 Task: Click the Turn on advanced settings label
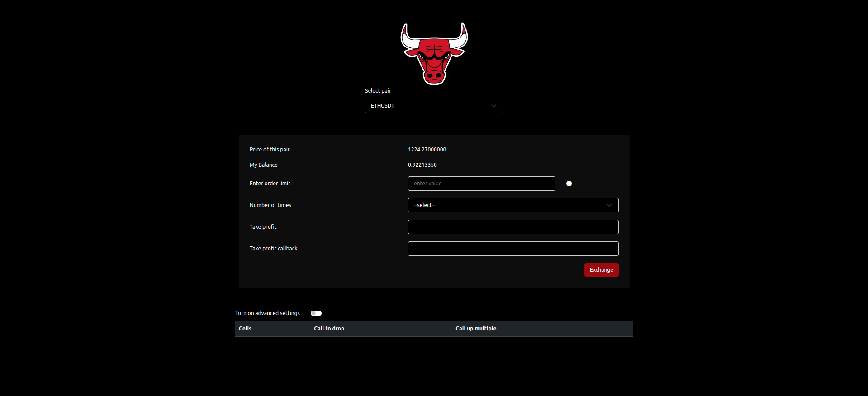click(267, 313)
